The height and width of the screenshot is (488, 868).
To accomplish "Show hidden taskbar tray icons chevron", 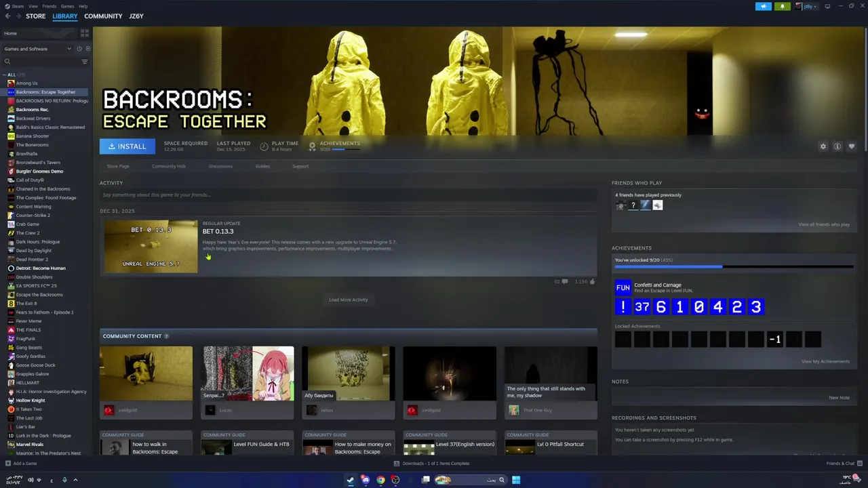I will coord(75,480).
